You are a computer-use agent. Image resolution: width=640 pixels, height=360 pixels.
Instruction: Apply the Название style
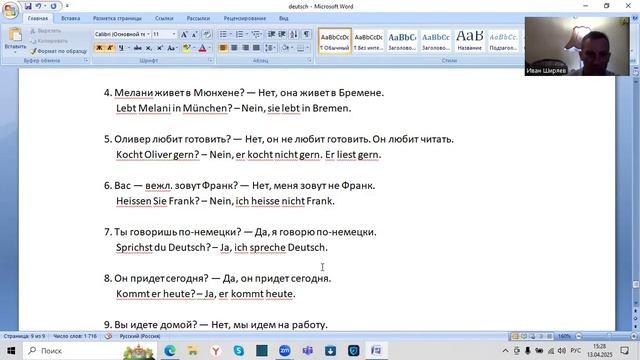(x=469, y=41)
